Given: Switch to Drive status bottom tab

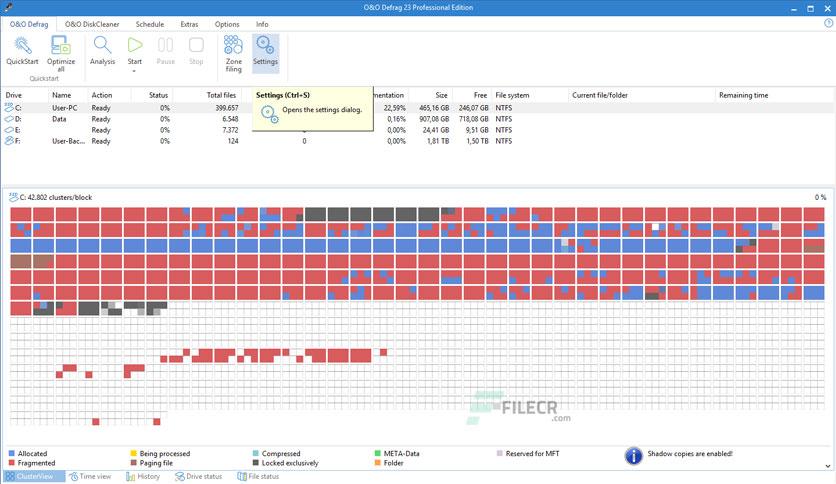Looking at the screenshot, I should pos(198,477).
